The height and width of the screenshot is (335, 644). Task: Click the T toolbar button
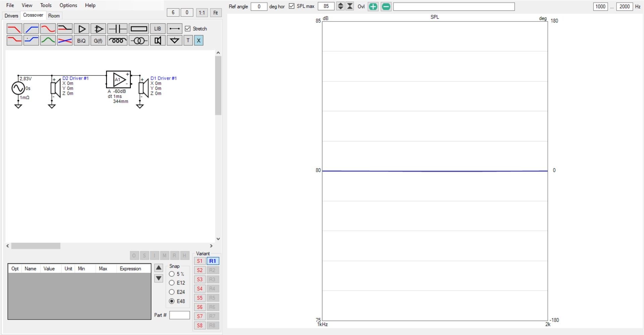[x=188, y=41]
